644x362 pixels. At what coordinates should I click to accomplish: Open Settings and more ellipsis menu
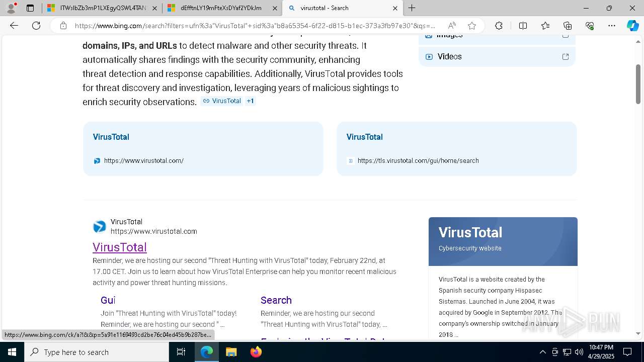(x=612, y=26)
